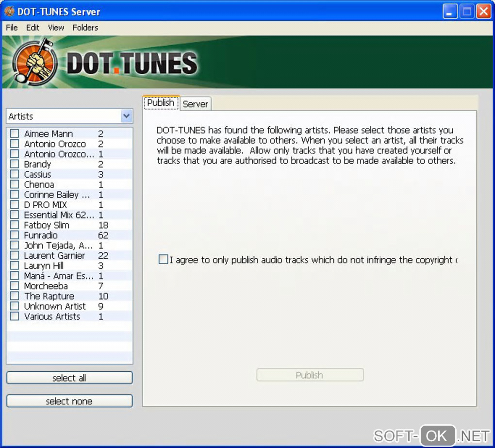This screenshot has height=448, width=495.
Task: Check the Lauryn Hill checkbox
Action: click(x=15, y=265)
